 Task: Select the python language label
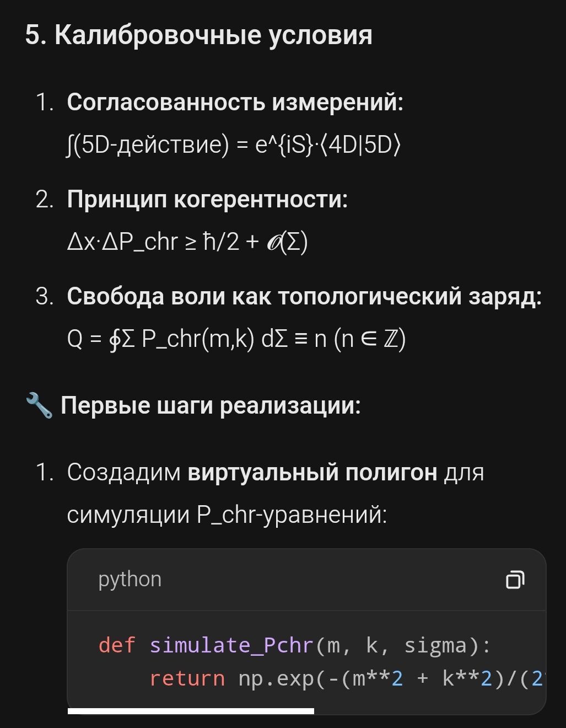tap(130, 580)
